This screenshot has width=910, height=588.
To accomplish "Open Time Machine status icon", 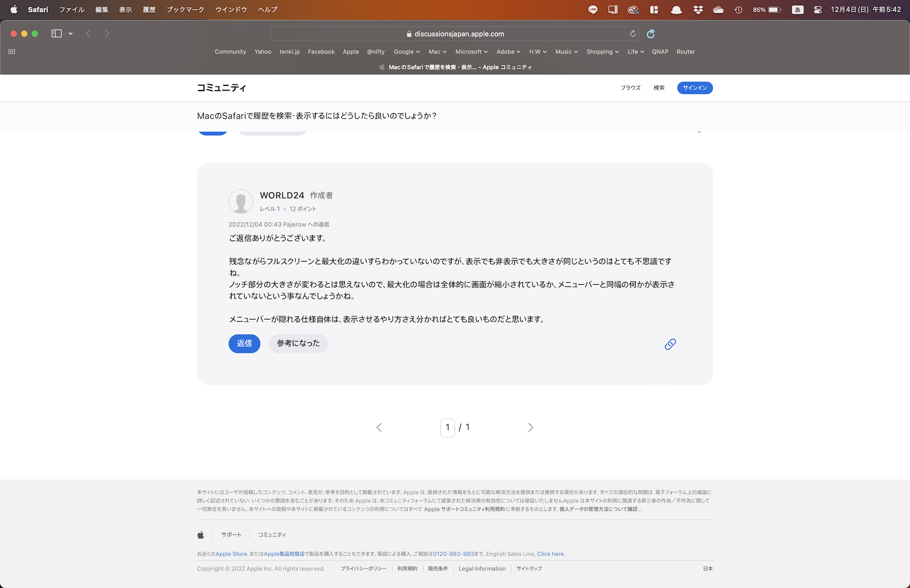I will 738,9.
